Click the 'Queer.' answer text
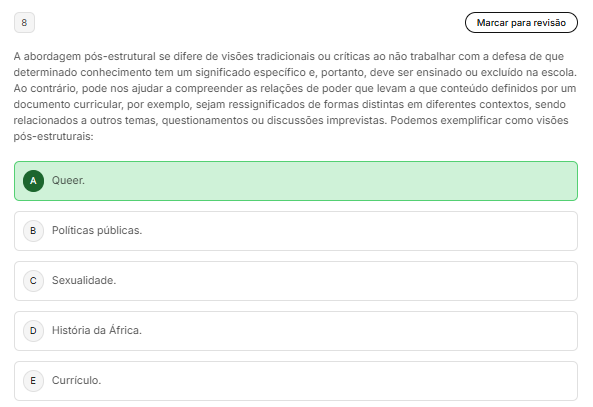The width and height of the screenshot is (593, 407). pyautogui.click(x=68, y=180)
